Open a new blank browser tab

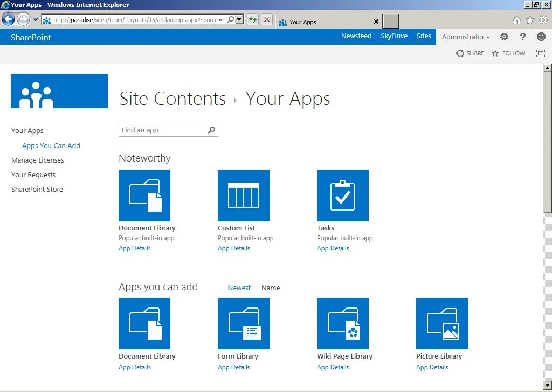[391, 22]
